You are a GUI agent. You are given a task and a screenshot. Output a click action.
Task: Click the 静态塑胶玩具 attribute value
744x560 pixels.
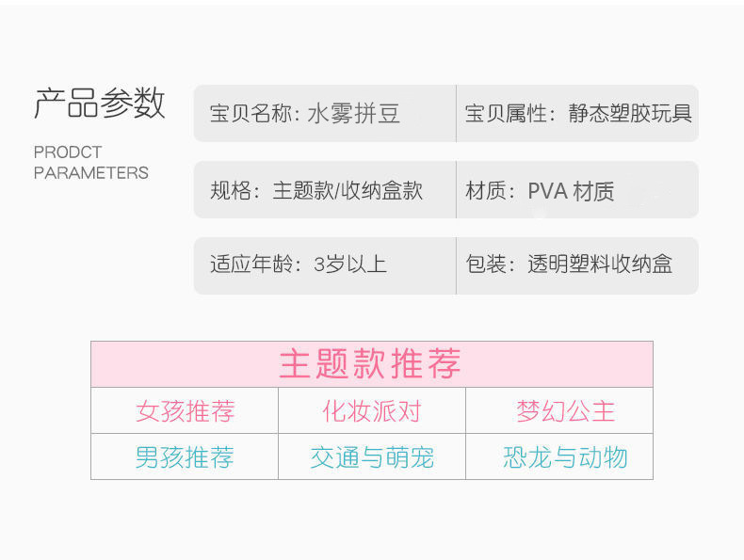[630, 114]
